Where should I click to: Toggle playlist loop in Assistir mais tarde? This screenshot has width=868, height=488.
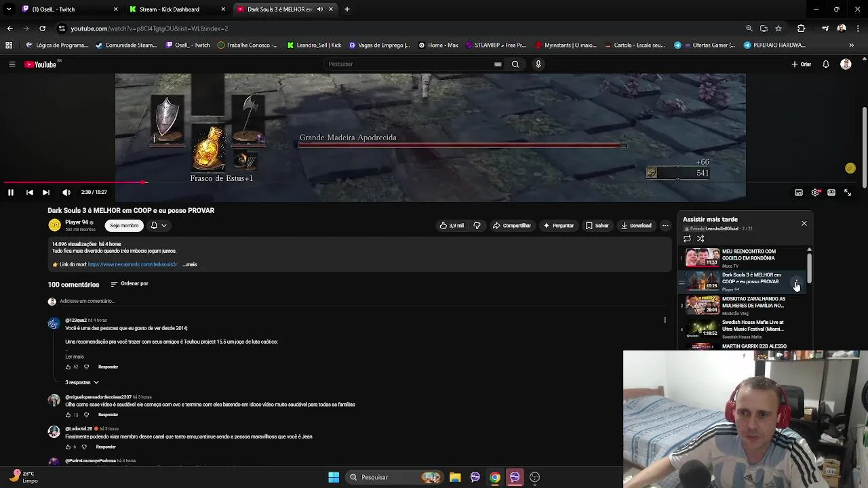pos(687,239)
